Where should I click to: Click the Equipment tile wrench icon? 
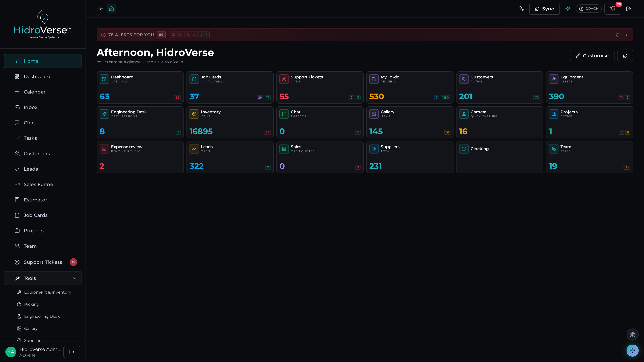[x=554, y=79]
